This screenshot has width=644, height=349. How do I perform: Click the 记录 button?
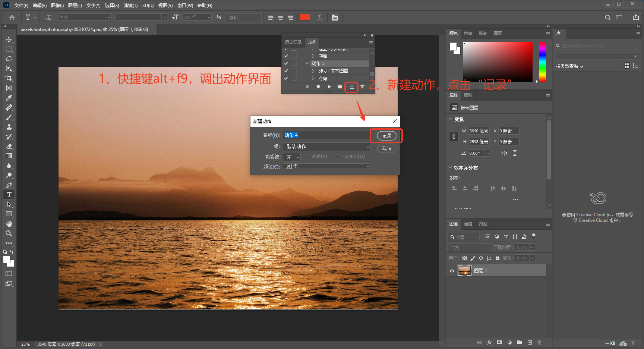(x=386, y=136)
